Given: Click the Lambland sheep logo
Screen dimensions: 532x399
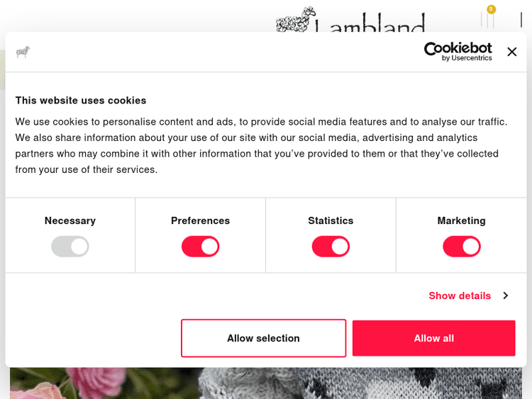Looking at the screenshot, I should [x=295, y=20].
